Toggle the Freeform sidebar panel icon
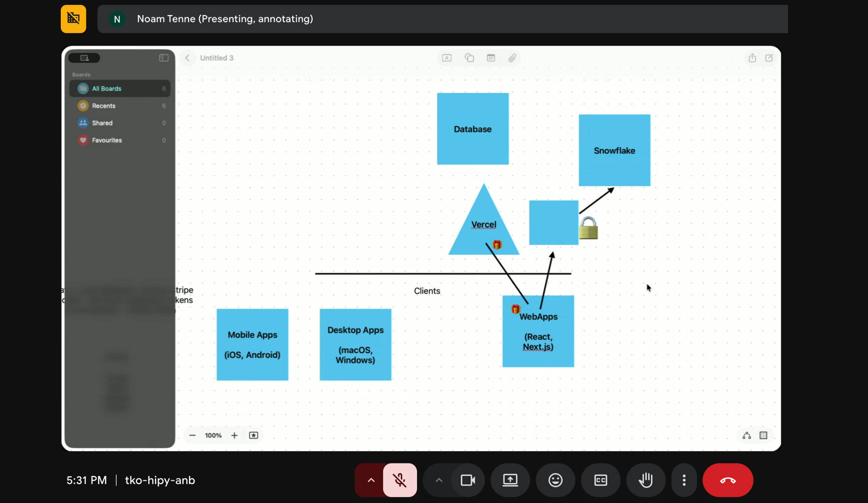868x503 pixels. pyautogui.click(x=164, y=58)
